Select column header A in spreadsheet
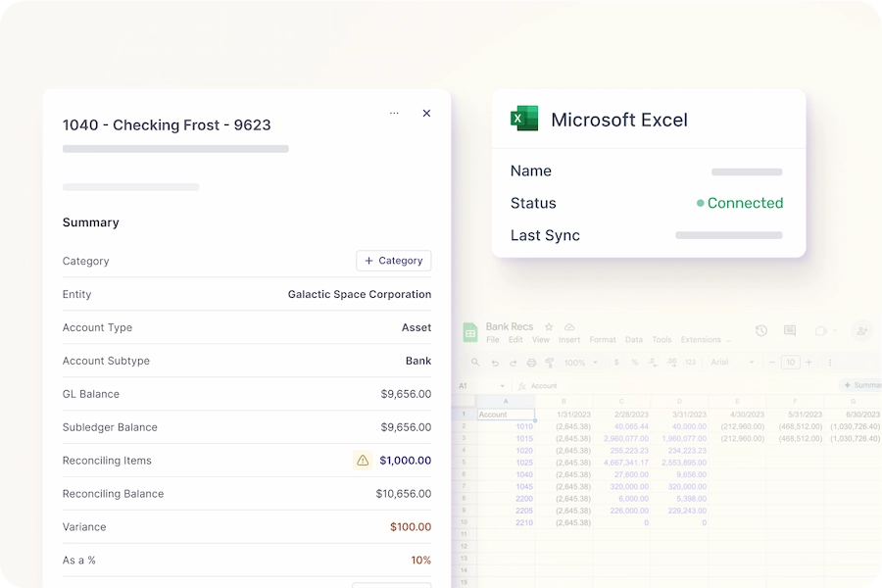Image resolution: width=882 pixels, height=588 pixels. point(506,401)
